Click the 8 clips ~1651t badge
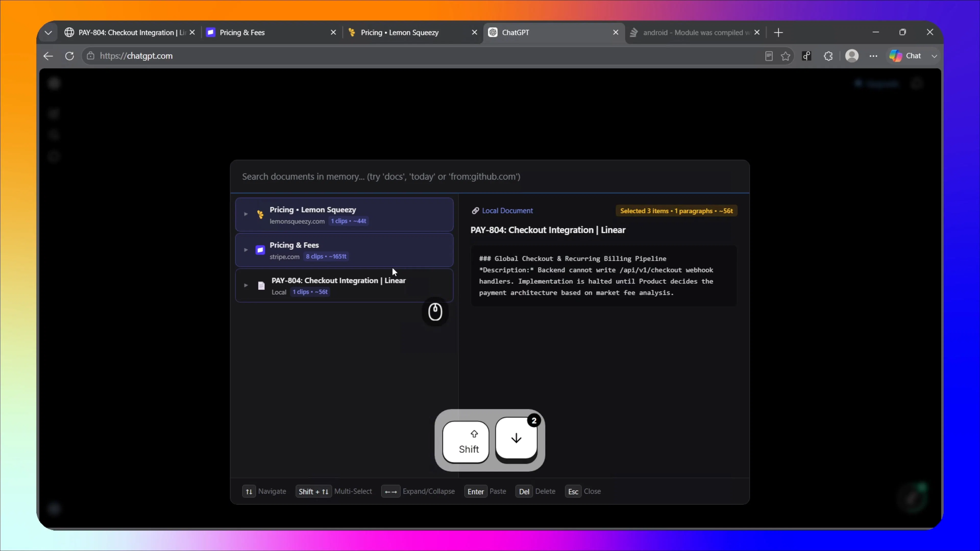Image resolution: width=980 pixels, height=551 pixels. click(326, 256)
